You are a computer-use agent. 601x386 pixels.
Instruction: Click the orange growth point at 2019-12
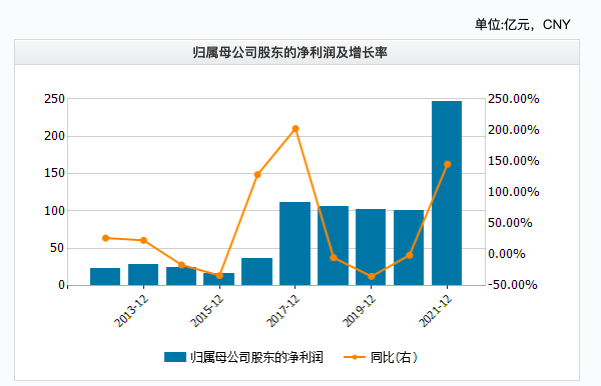(371, 276)
